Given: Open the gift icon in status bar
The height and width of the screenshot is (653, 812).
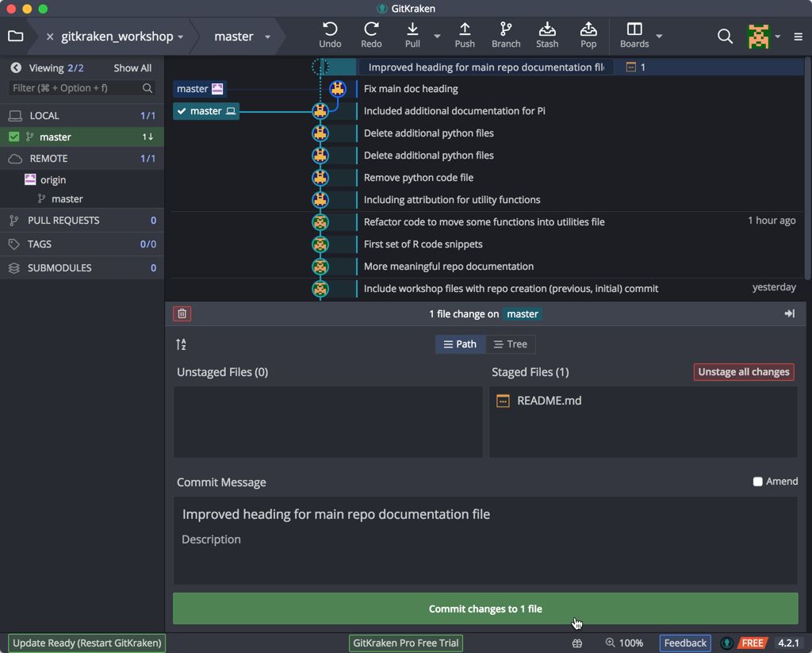Looking at the screenshot, I should coord(577,643).
